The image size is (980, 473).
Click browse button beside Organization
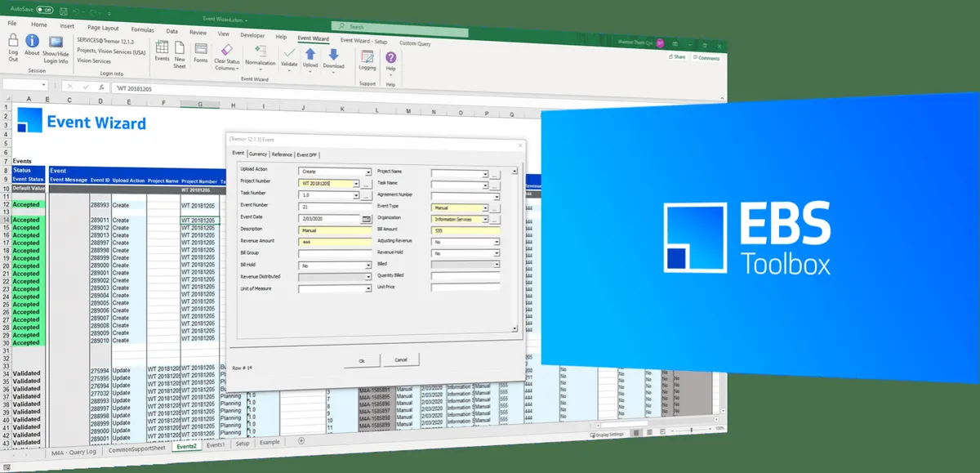(496, 221)
